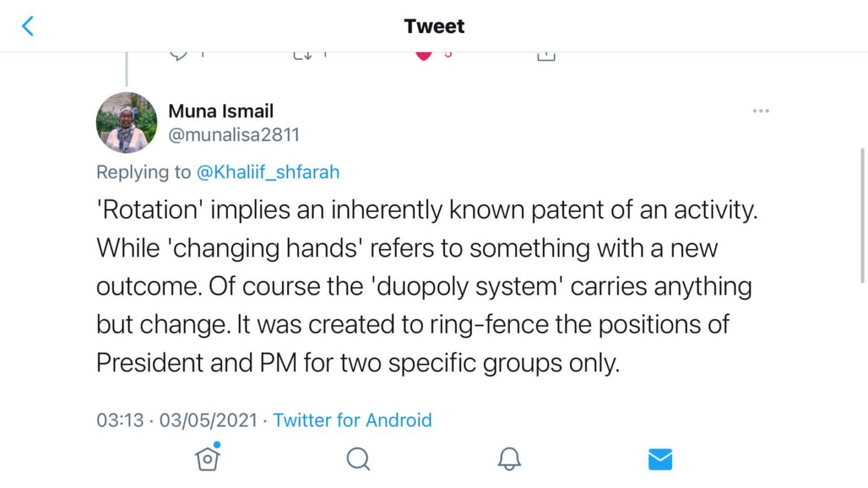Visit the @Khaliif_shfarah mention link
The image size is (868, 488).
pos(268,172)
